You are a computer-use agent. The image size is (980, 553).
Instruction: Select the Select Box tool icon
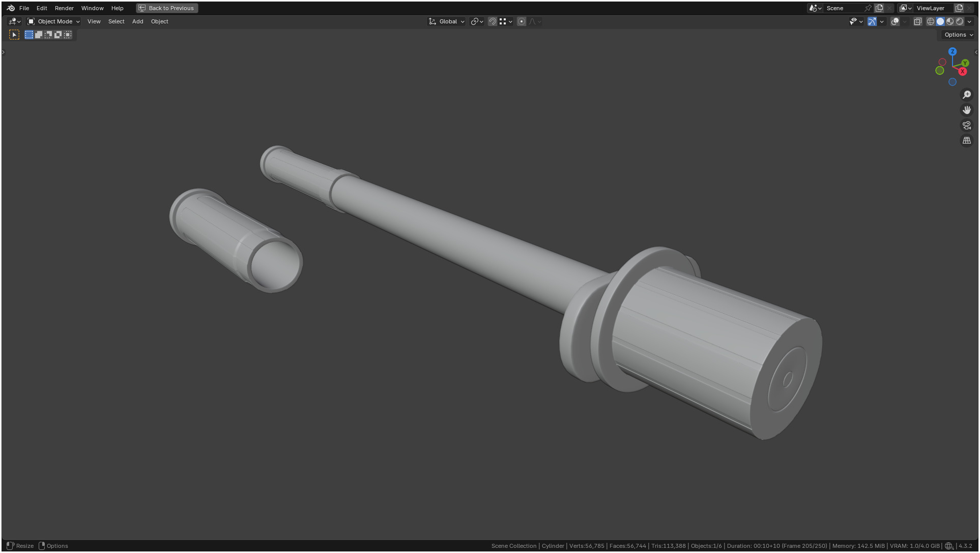[x=14, y=35]
